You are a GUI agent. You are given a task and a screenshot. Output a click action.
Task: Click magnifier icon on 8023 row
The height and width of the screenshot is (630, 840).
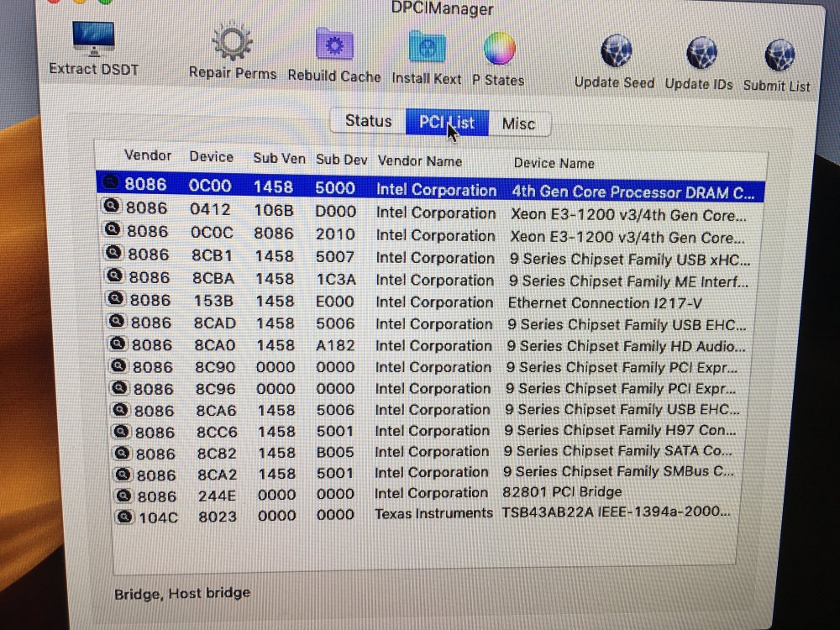(x=125, y=517)
